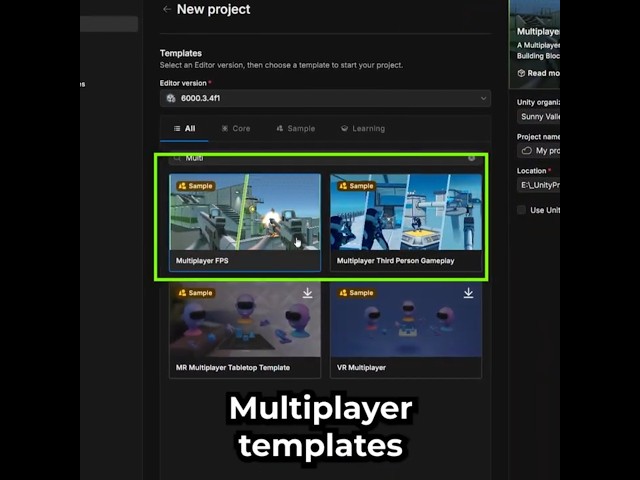Image resolution: width=640 pixels, height=480 pixels.
Task: Switch to the Core templates tab
Action: pos(236,129)
